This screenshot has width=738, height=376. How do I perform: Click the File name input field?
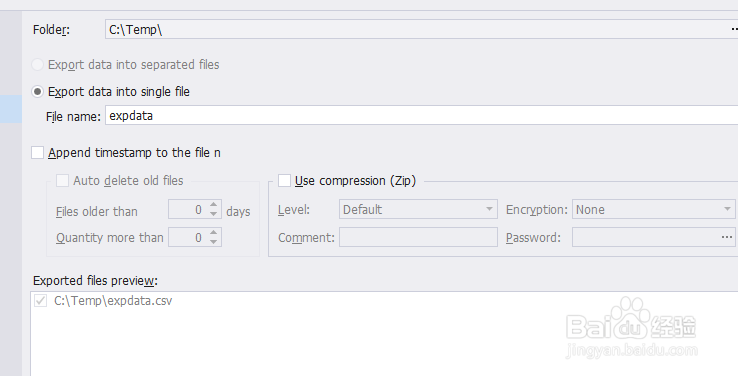pos(421,115)
